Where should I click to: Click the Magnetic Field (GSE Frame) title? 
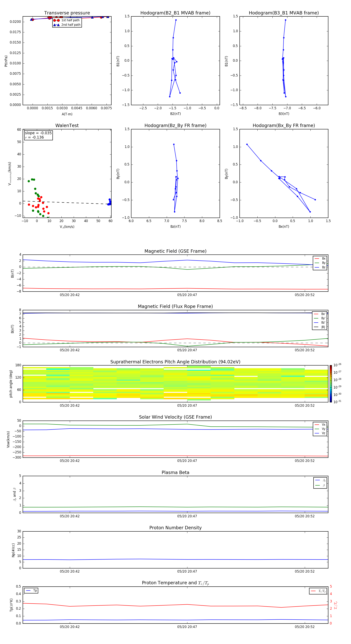pos(175,251)
